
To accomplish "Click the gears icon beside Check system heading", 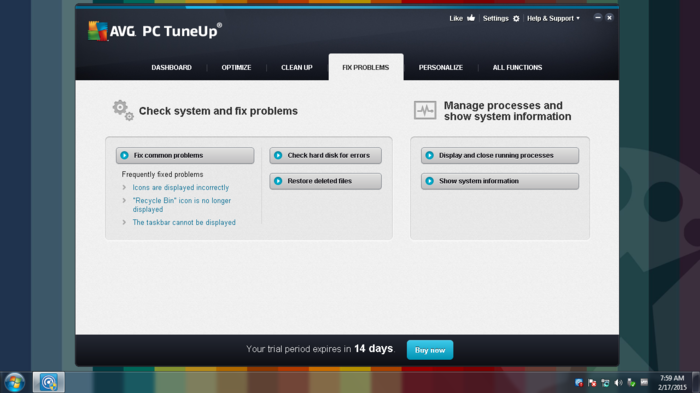I will pyautogui.click(x=123, y=110).
